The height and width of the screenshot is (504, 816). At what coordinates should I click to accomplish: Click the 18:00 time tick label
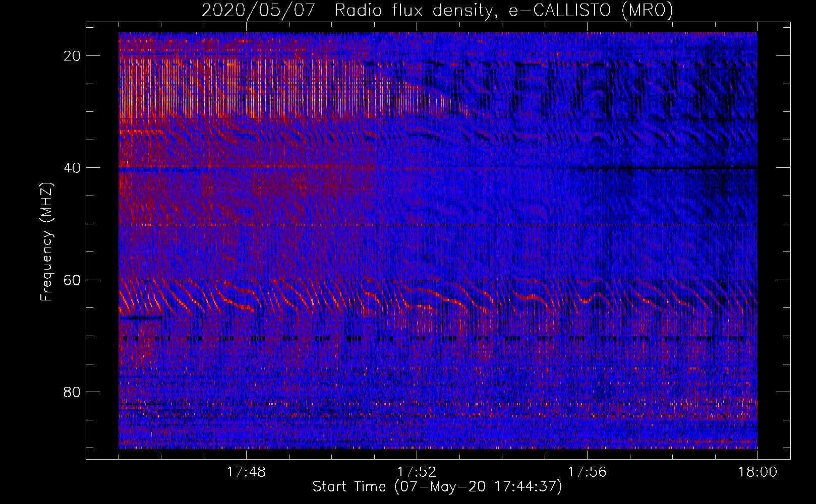(x=757, y=472)
